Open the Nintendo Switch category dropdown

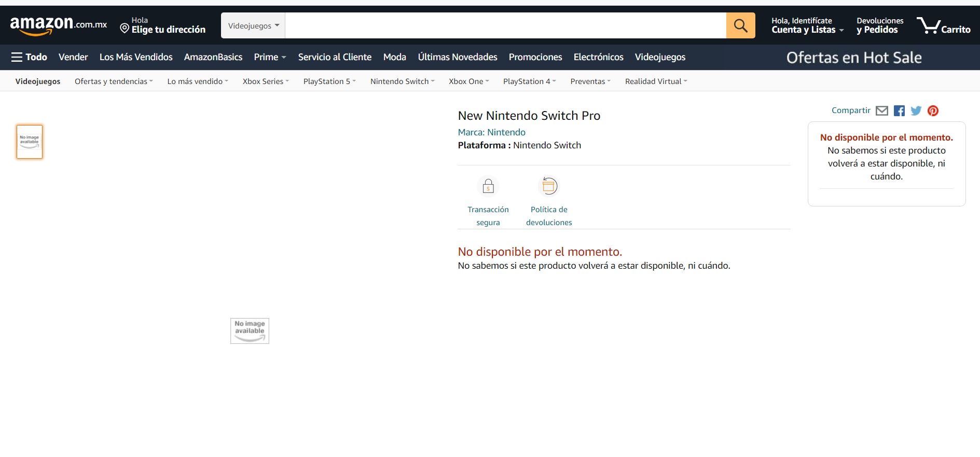[402, 81]
